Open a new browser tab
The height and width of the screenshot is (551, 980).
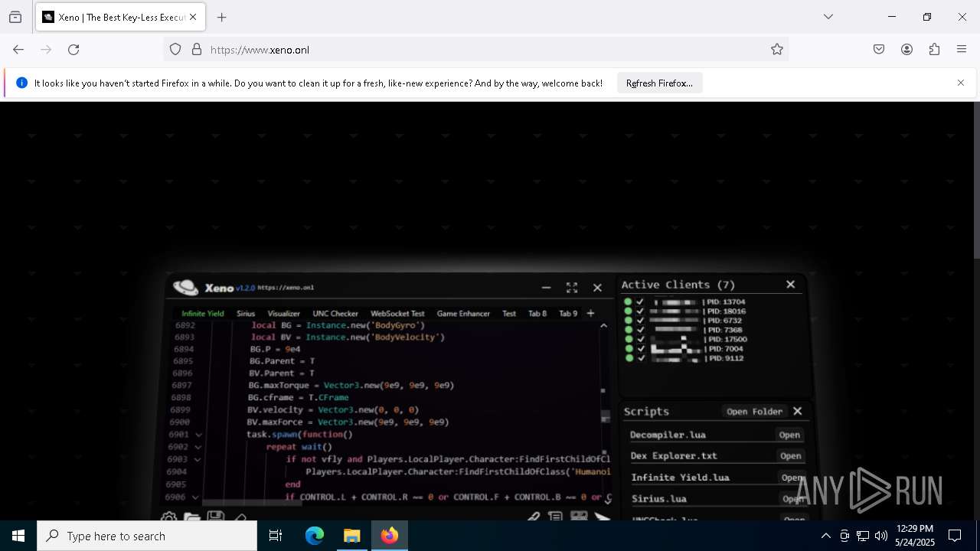[x=222, y=17]
